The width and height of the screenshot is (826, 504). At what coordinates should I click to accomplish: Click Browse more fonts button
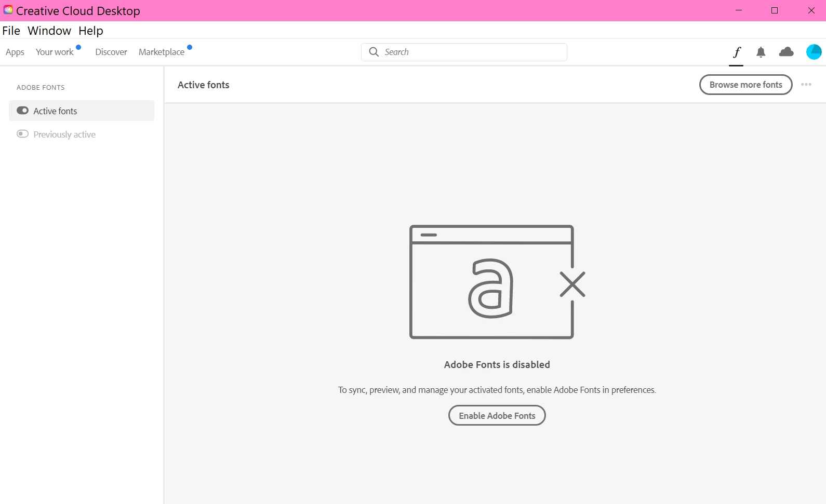point(745,85)
